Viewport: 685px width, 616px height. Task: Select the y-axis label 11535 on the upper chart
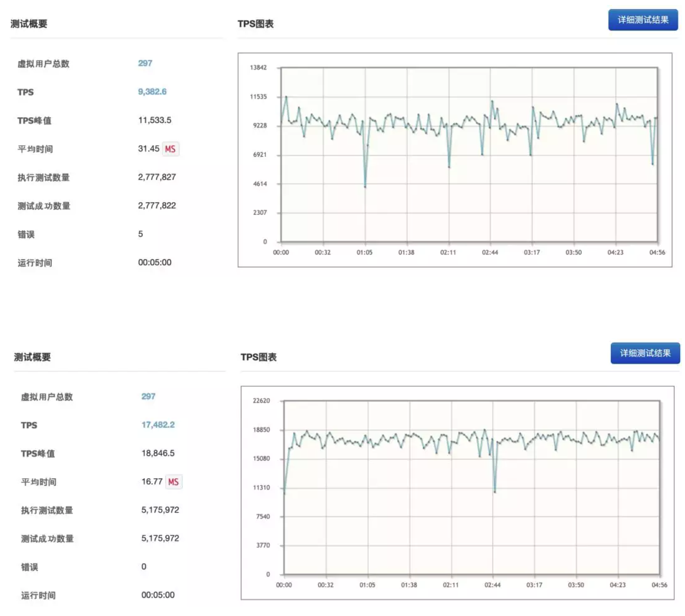[258, 97]
